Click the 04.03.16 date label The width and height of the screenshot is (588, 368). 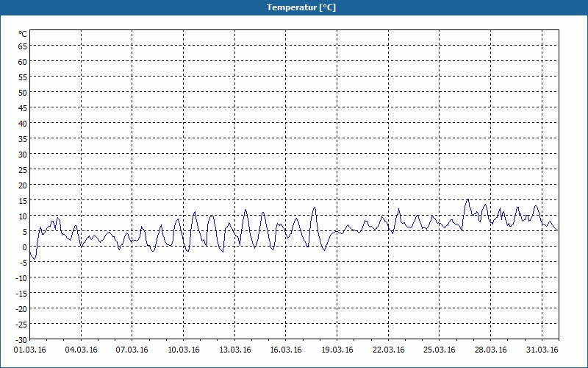point(81,350)
